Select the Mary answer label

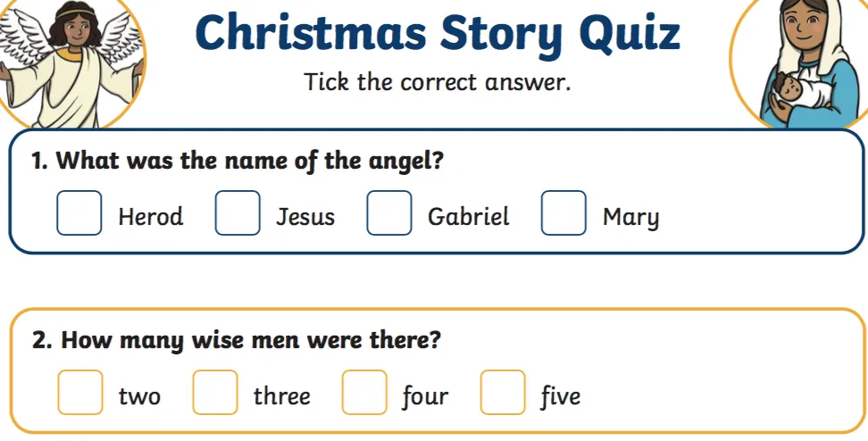click(630, 217)
